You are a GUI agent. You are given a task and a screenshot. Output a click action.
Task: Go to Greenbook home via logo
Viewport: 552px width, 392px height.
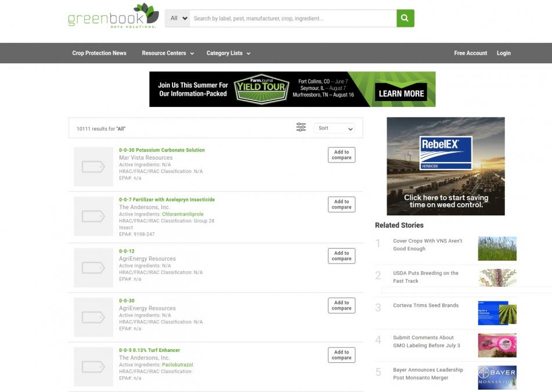(113, 16)
